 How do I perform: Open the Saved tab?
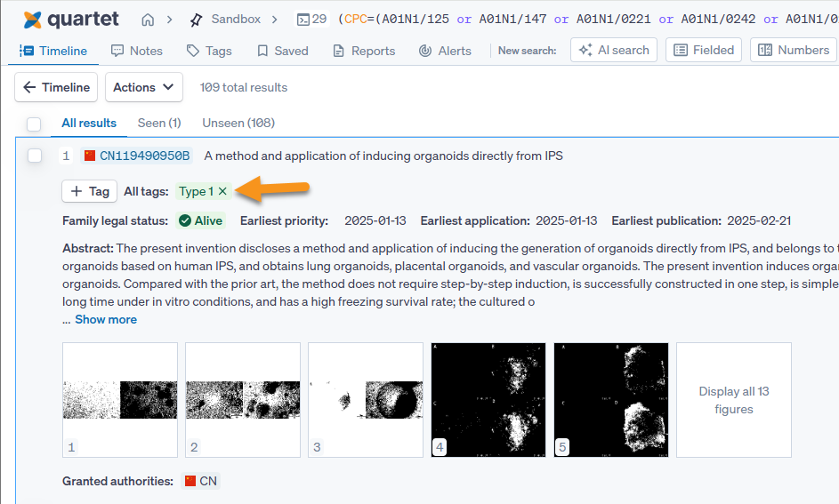coord(283,51)
